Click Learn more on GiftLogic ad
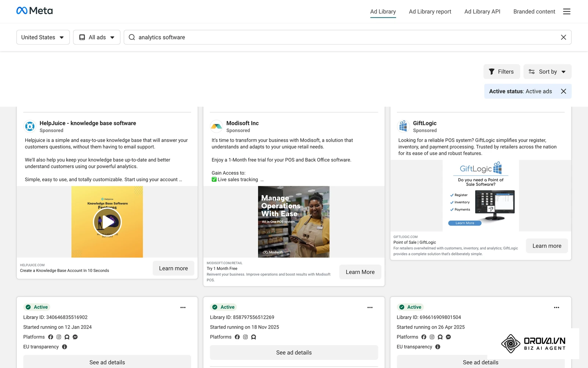This screenshot has height=368, width=588. 547,246
